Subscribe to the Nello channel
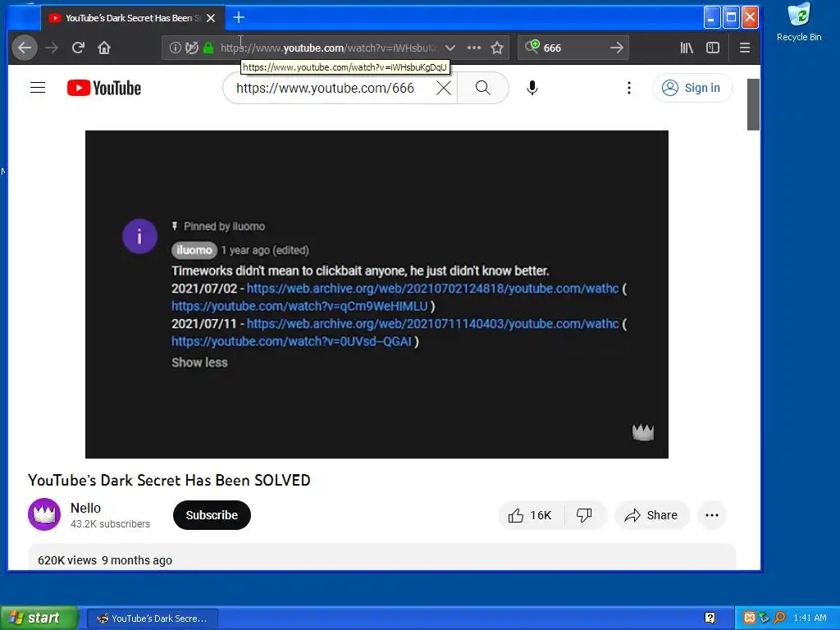The width and height of the screenshot is (840, 630). [x=212, y=515]
